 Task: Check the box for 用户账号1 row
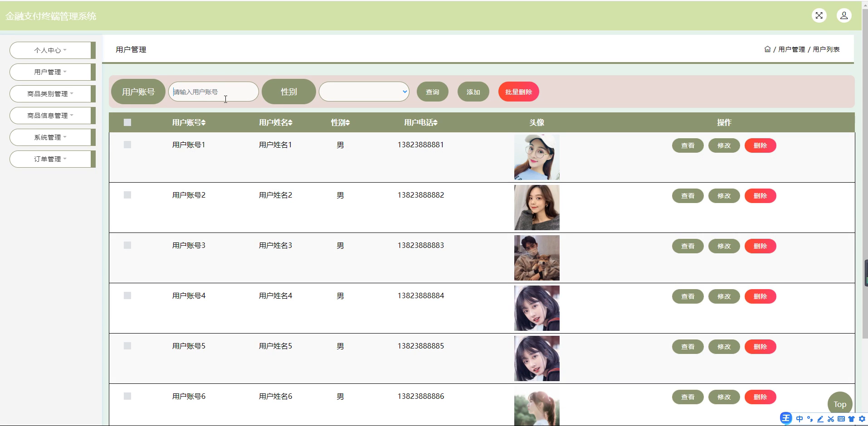127,145
